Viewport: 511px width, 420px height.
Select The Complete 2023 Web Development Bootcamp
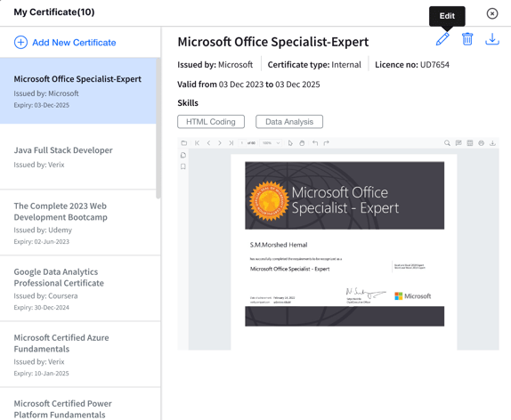(x=80, y=222)
